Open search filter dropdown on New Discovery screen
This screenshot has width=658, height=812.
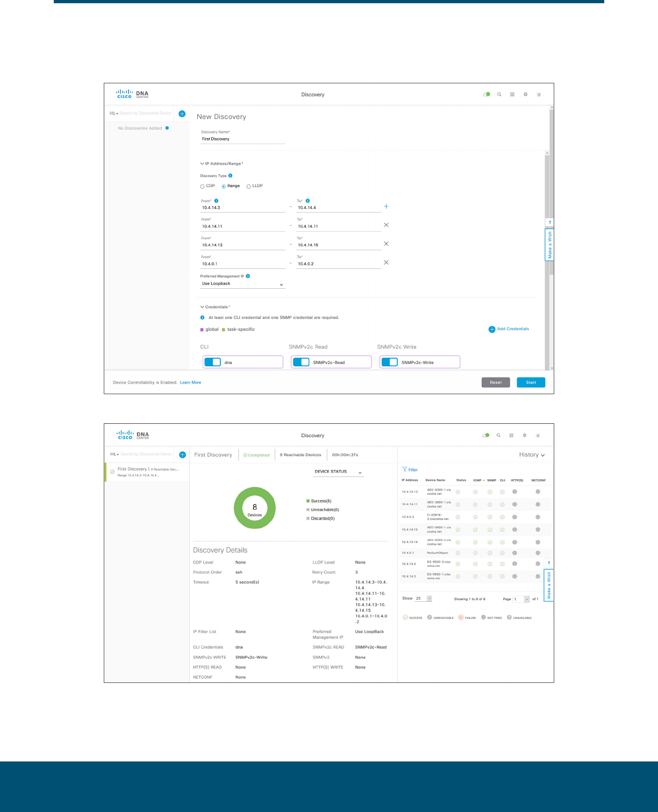click(x=113, y=113)
